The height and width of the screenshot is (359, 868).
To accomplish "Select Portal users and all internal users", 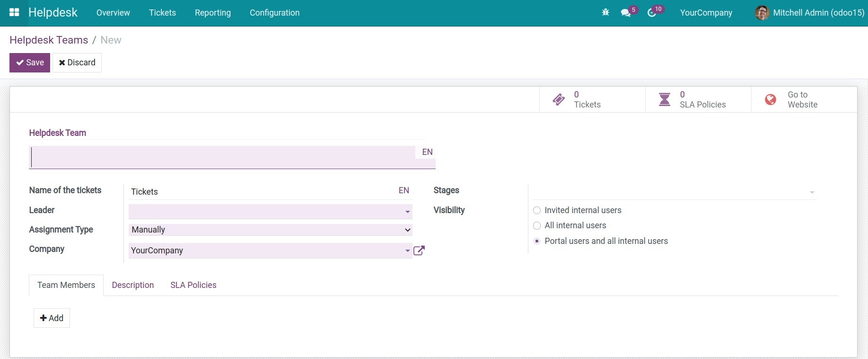I will pyautogui.click(x=537, y=241).
